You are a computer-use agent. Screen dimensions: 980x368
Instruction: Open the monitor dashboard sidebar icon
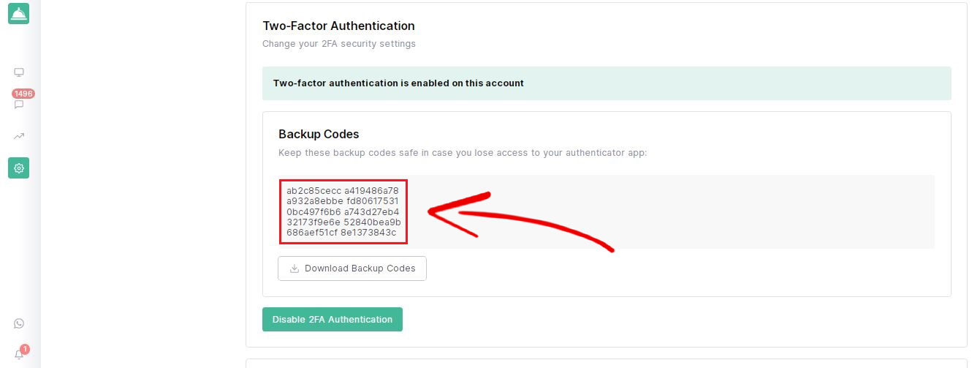(19, 72)
